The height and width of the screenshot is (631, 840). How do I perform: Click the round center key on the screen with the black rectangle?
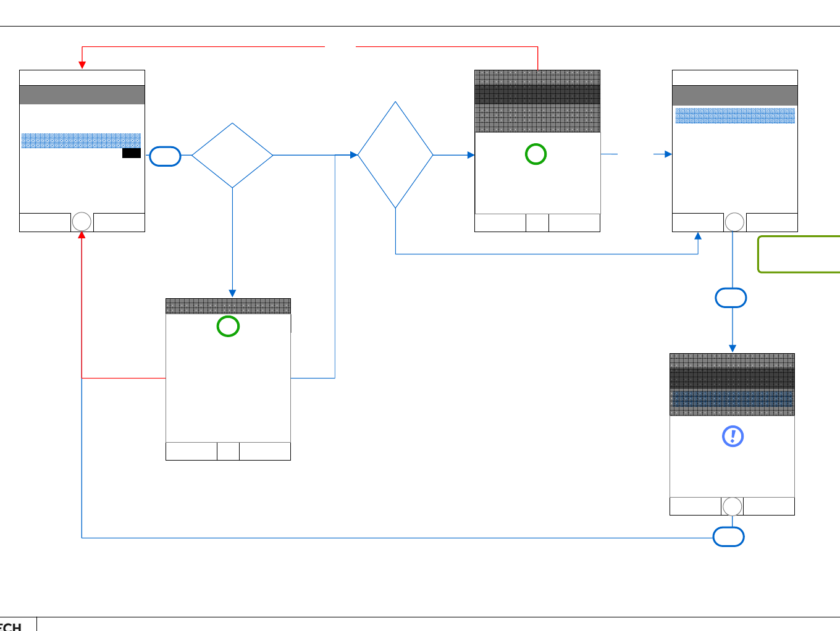point(82,222)
